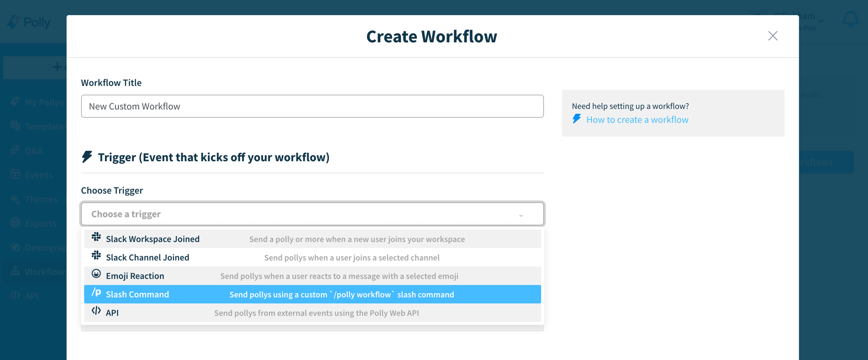This screenshot has width=868, height=360.
Task: Click 'Send pollys from external events' description text
Action: click(317, 313)
